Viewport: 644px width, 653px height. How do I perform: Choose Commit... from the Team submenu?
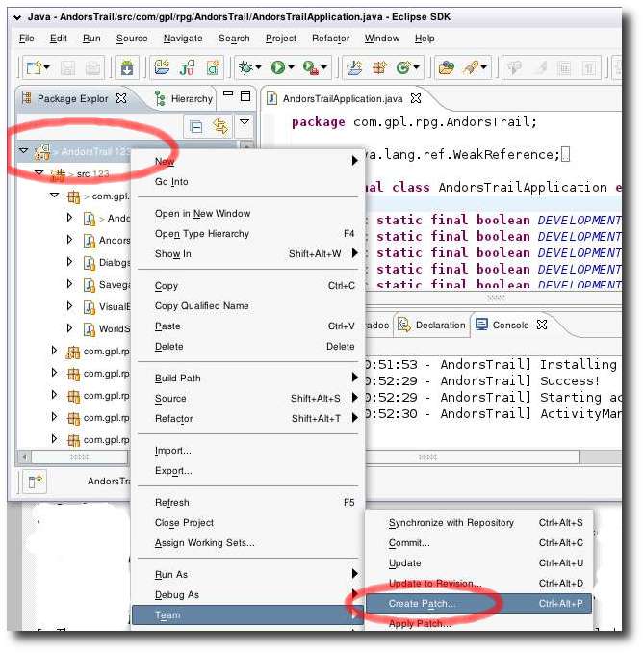(409, 543)
